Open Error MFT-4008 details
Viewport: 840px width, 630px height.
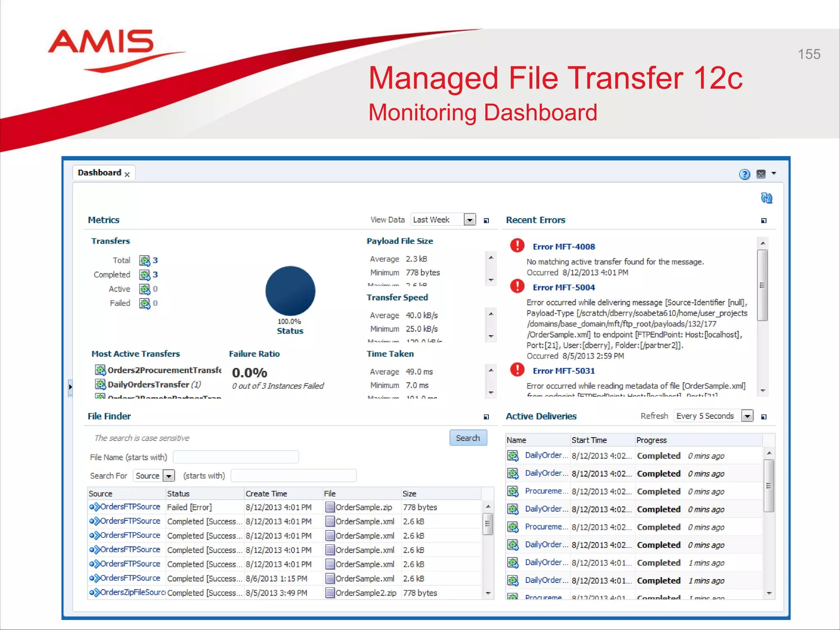click(x=564, y=247)
